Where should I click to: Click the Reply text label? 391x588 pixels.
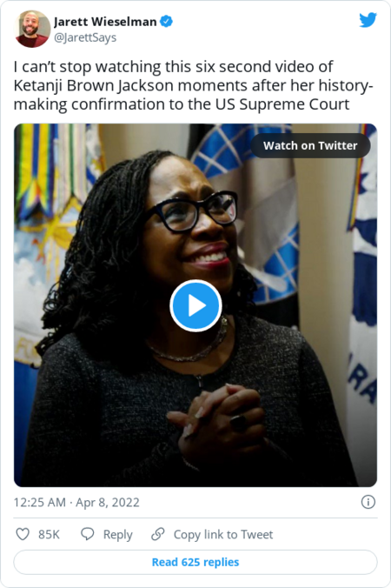point(117,535)
